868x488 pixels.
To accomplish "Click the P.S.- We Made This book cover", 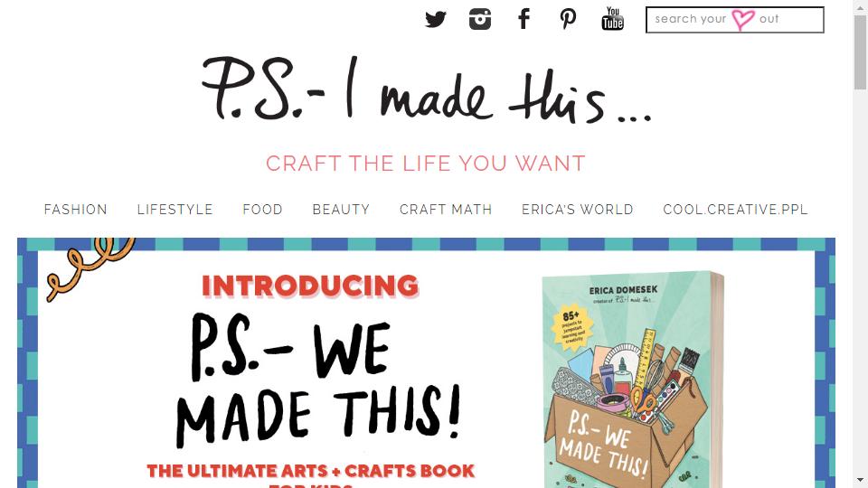I will pos(631,379).
